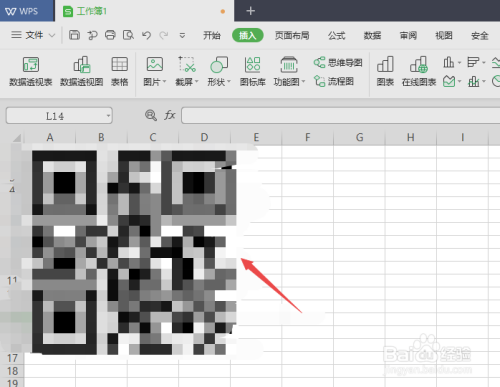Viewport: 500px width, 387px height.
Task: Open the 开始 ribbon tab
Action: coord(212,35)
